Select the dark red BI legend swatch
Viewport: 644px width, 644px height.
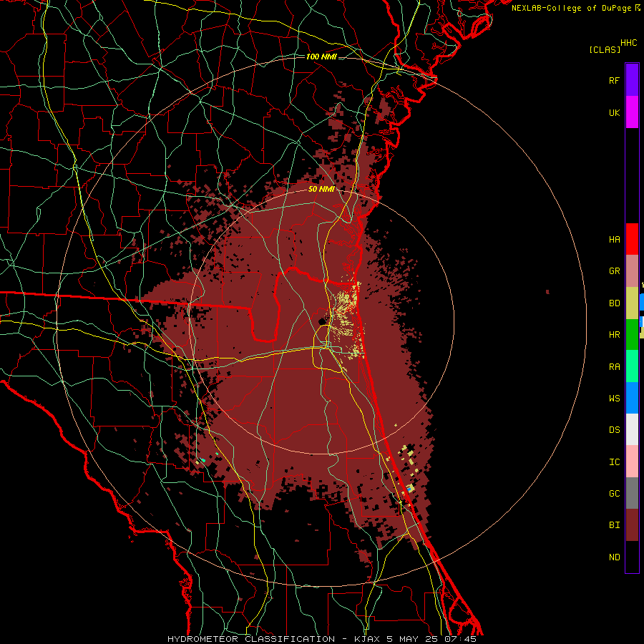(632, 525)
